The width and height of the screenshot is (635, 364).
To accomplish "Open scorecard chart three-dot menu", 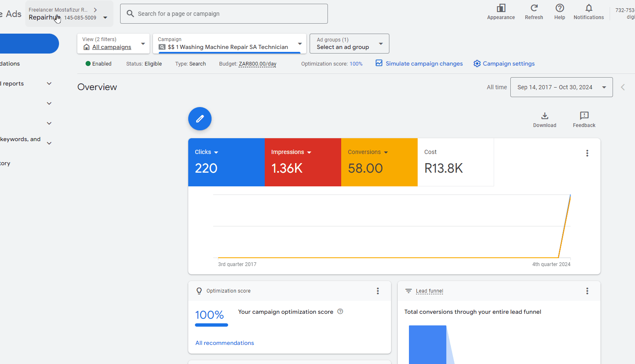I will pos(587,153).
